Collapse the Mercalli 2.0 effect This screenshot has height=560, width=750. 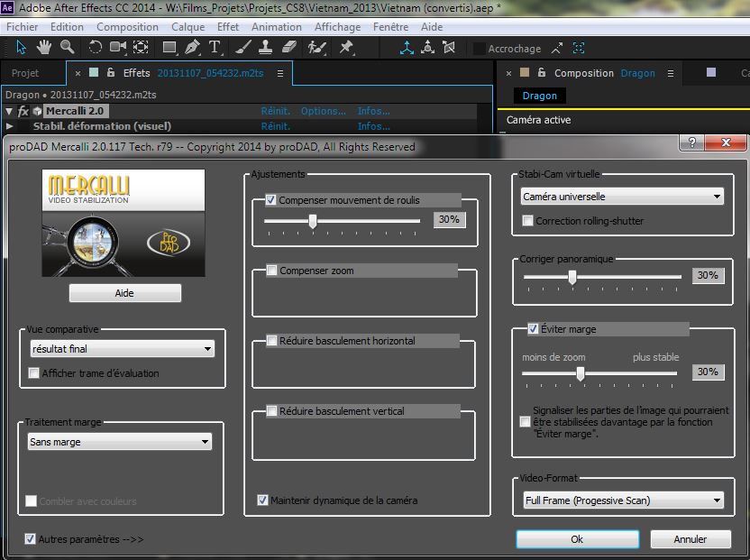coord(9,111)
